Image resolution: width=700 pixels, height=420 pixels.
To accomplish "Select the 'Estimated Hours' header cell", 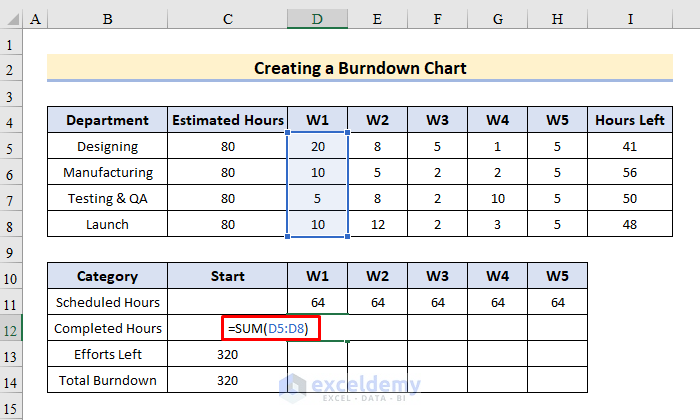I will tap(228, 120).
